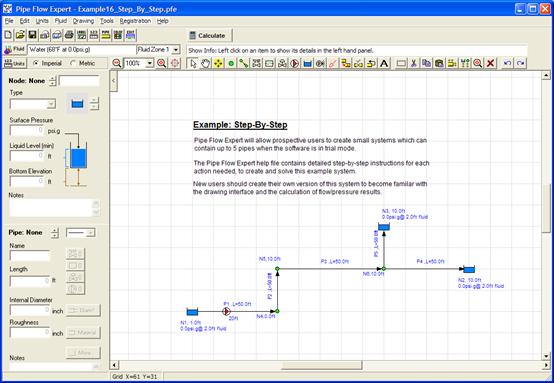Click the New file icon
Image resolution: width=554 pixels, height=383 pixels.
[x=8, y=35]
